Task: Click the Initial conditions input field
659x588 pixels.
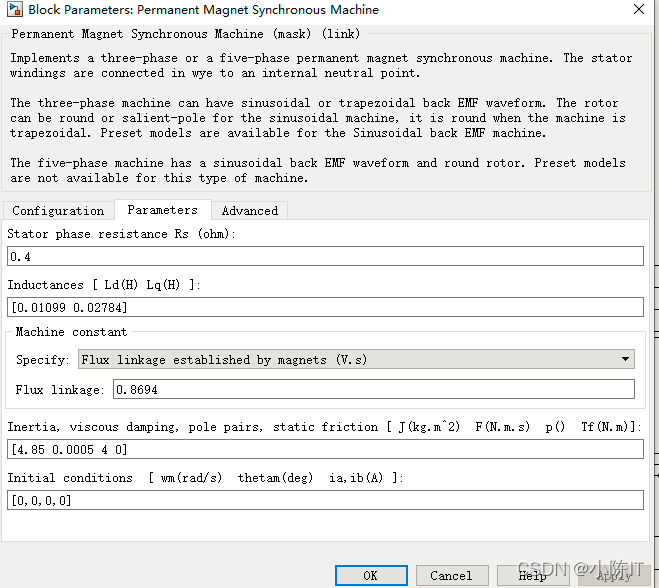Action: coord(325,500)
